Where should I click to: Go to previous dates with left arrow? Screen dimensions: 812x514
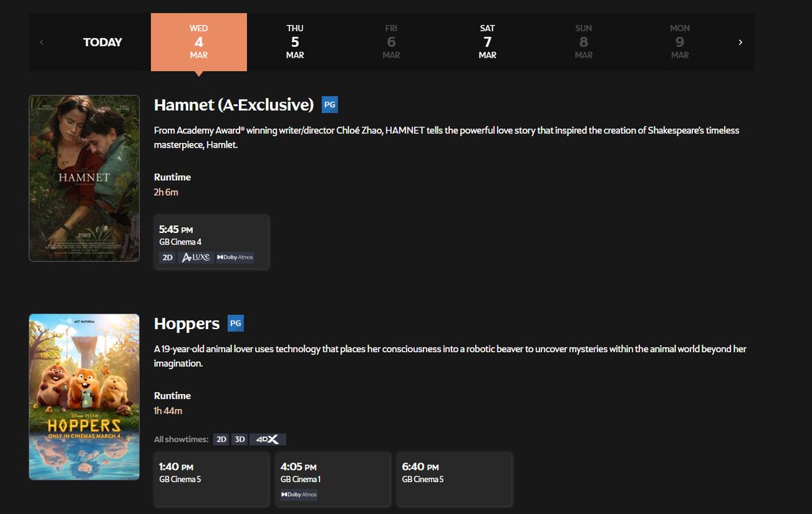click(42, 42)
